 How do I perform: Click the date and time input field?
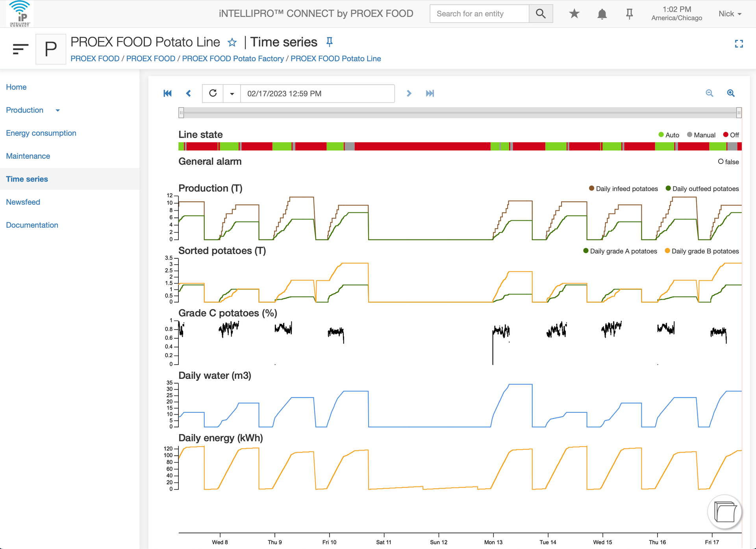coord(317,94)
